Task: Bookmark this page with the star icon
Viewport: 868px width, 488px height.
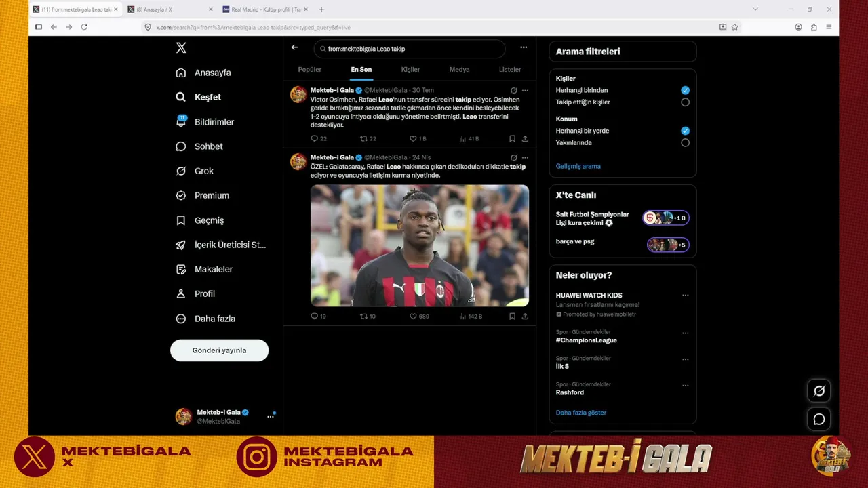Action: pyautogui.click(x=734, y=27)
